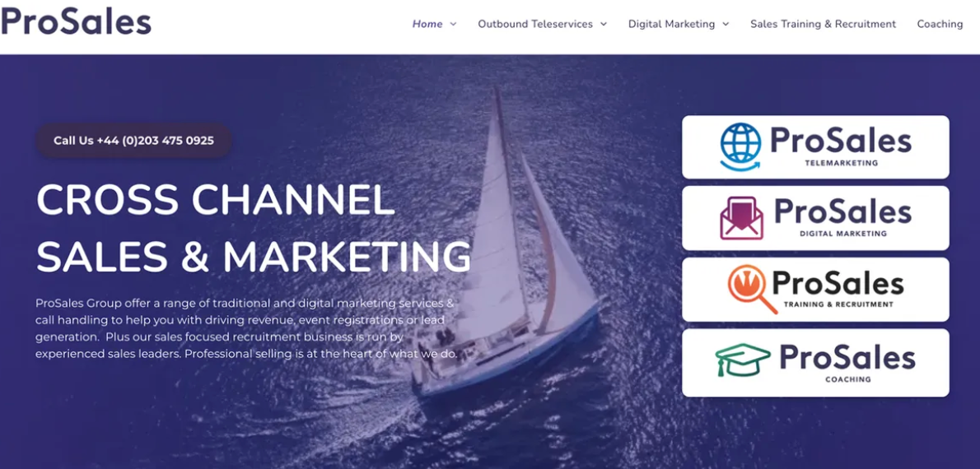Click the Home menu link
Image resolution: width=980 pixels, height=469 pixels.
click(x=427, y=24)
